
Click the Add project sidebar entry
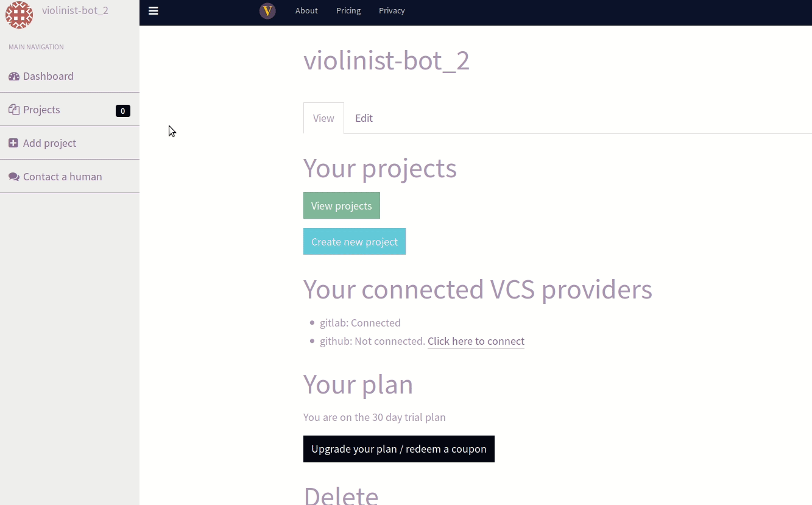(x=49, y=143)
